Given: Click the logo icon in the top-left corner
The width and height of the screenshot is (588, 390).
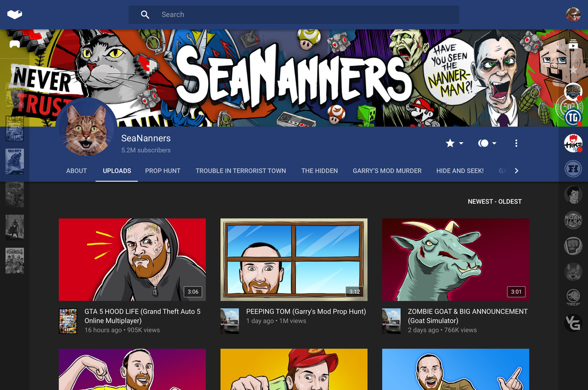Looking at the screenshot, I should click(x=16, y=14).
